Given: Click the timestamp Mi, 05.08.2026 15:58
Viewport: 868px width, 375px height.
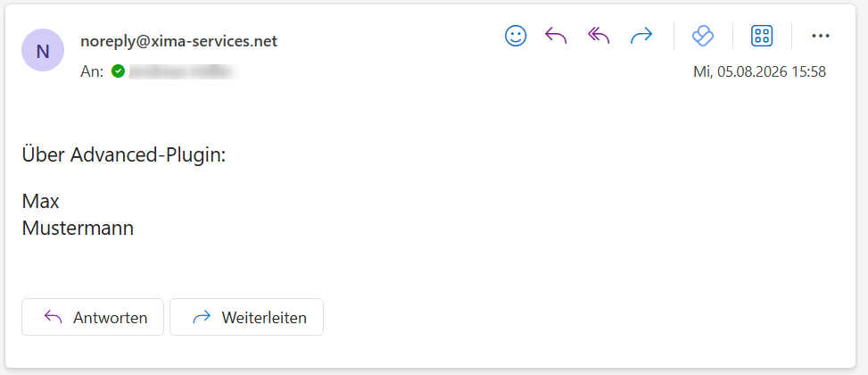Looking at the screenshot, I should 759,72.
